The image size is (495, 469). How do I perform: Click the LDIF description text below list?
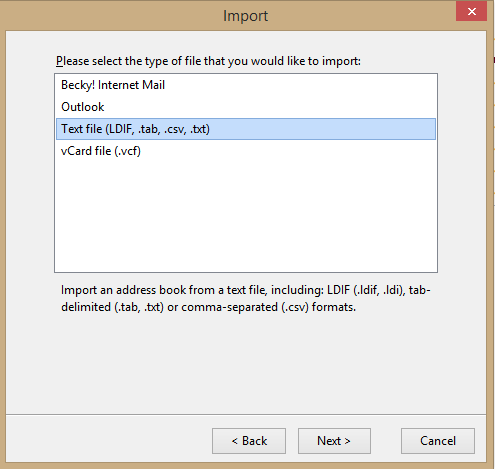246,298
